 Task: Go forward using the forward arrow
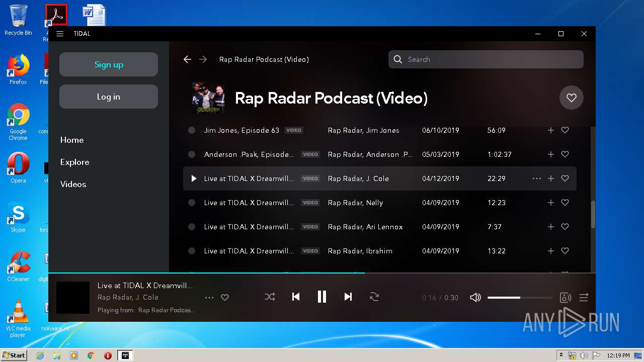(x=203, y=59)
